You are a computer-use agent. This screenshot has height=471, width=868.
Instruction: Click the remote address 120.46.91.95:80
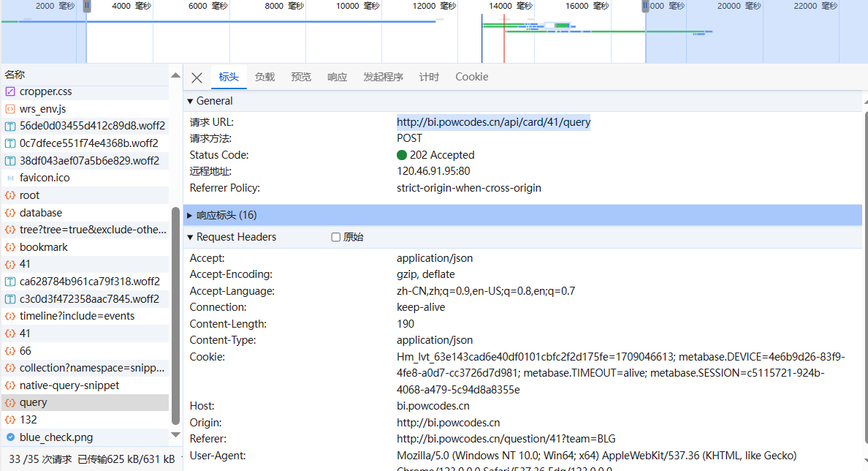[x=433, y=171]
